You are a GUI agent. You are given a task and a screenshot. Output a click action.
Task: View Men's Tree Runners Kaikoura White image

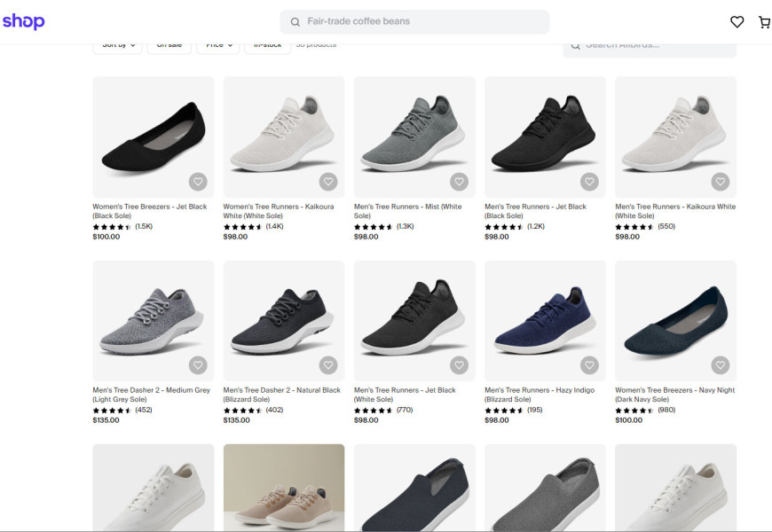675,137
